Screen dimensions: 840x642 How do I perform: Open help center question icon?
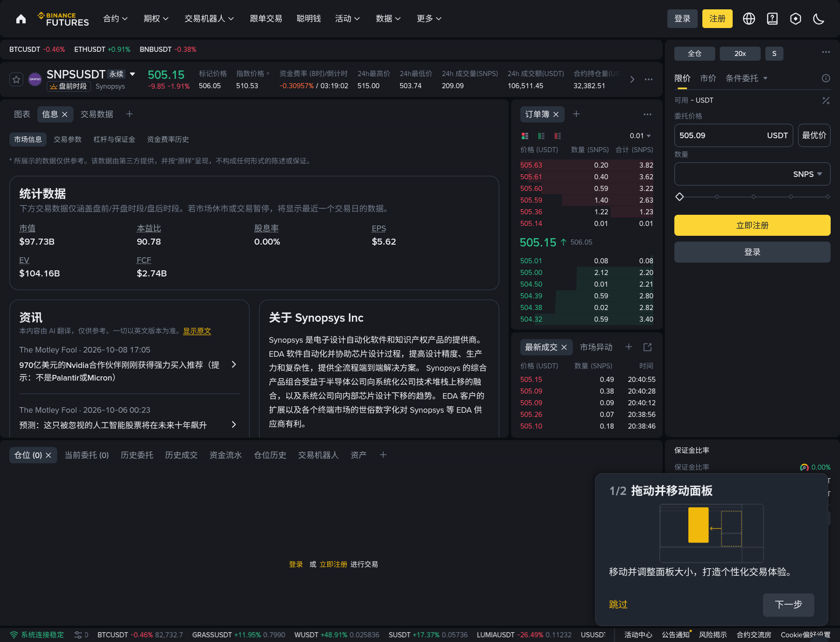pyautogui.click(x=772, y=19)
